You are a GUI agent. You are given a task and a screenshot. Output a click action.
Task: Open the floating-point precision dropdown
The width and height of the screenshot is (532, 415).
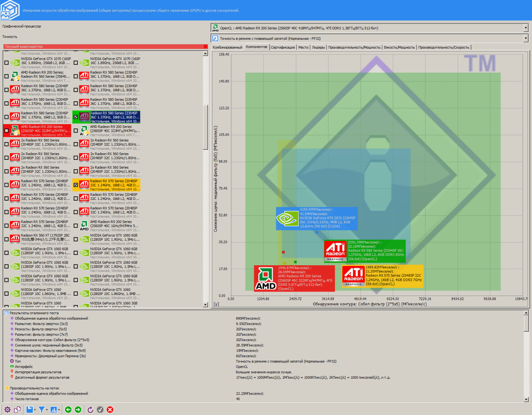(525, 38)
